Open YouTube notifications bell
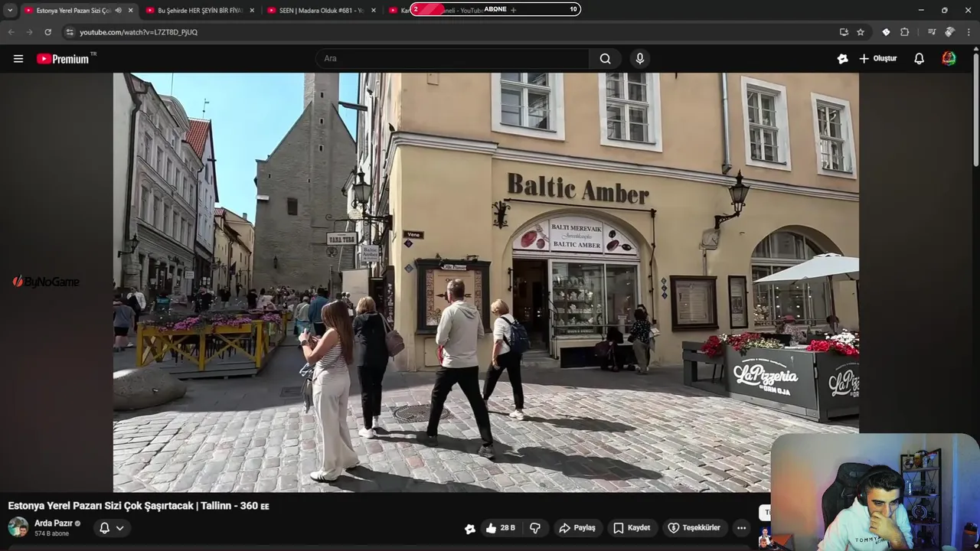This screenshot has width=980, height=551. point(920,58)
